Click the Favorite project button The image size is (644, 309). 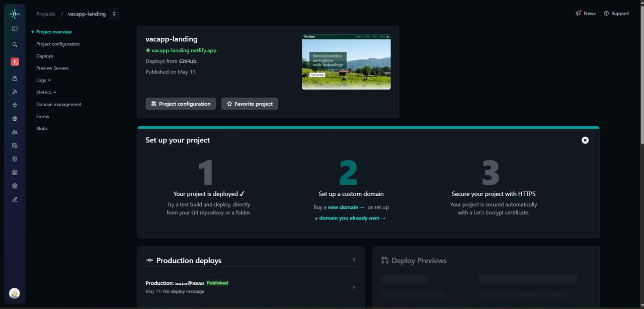click(250, 104)
